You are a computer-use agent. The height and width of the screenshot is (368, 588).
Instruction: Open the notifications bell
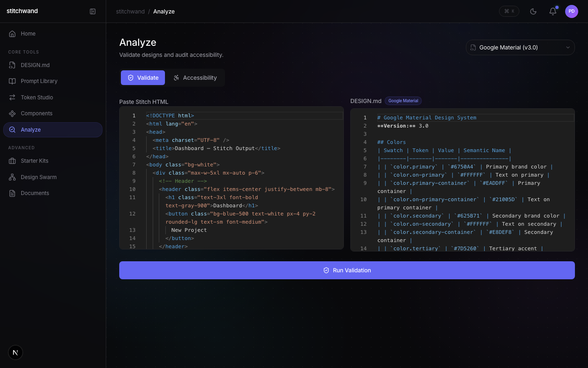pyautogui.click(x=553, y=11)
